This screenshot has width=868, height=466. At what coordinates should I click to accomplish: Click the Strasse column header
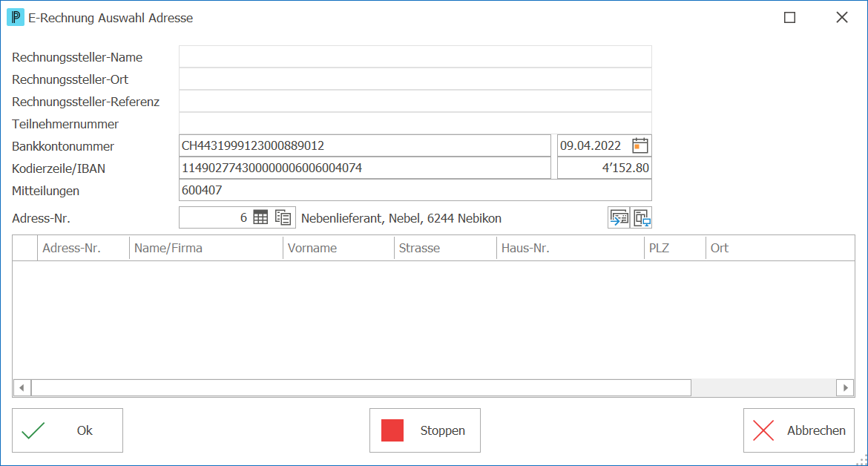click(x=445, y=248)
